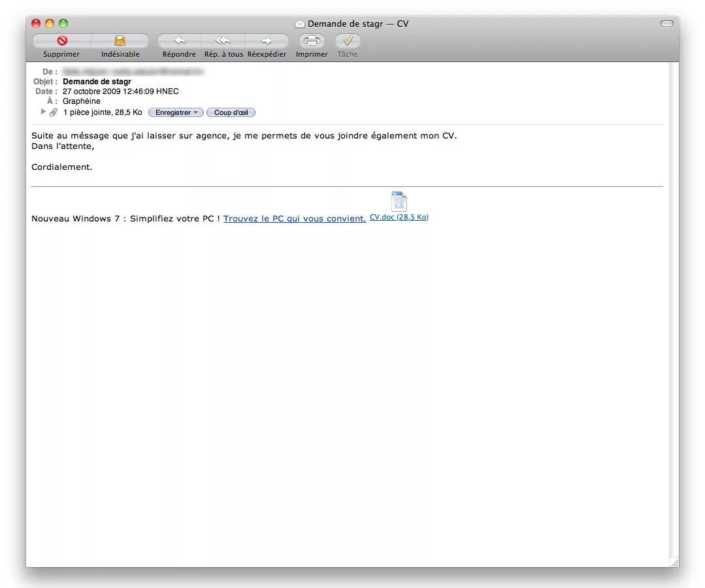Reply using the Répondre arrow
This screenshot has height=588, width=705.
pyautogui.click(x=179, y=41)
